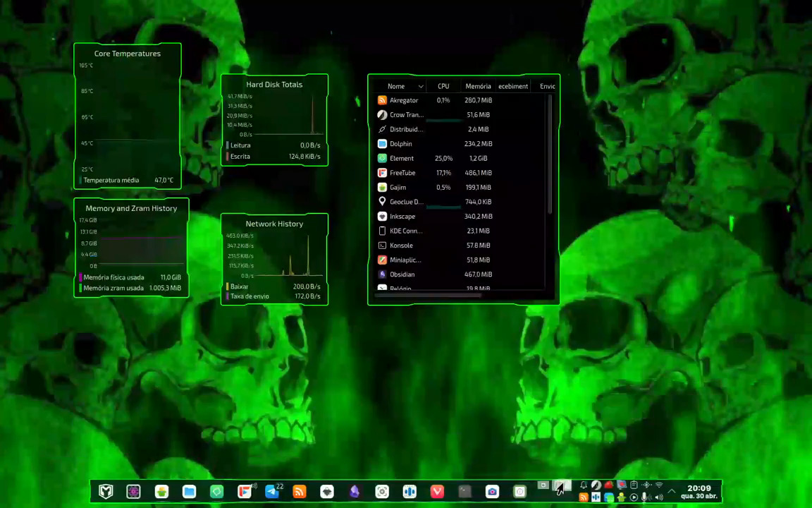
Task: Open media player tray icon
Action: (x=634, y=497)
